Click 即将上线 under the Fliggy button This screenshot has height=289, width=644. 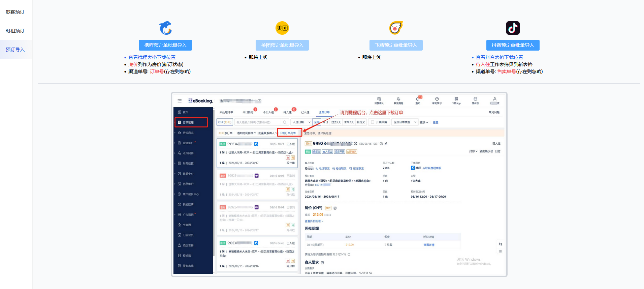372,57
